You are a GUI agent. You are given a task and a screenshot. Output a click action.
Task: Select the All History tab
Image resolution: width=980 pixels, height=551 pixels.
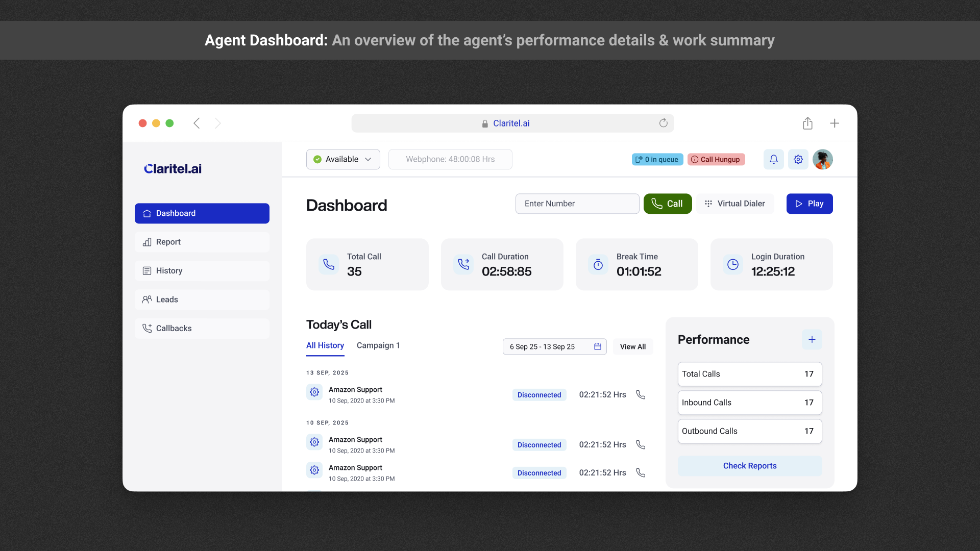coord(325,345)
